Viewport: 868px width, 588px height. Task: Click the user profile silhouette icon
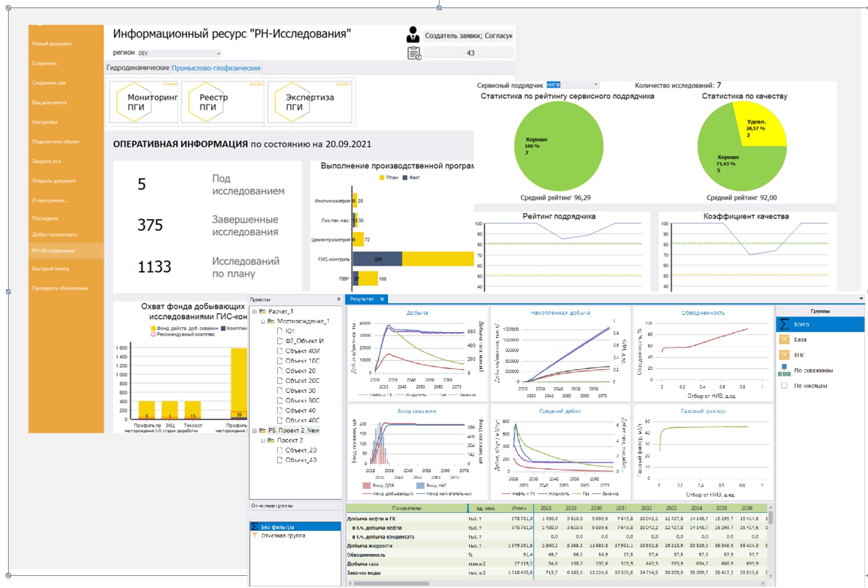coord(413,35)
